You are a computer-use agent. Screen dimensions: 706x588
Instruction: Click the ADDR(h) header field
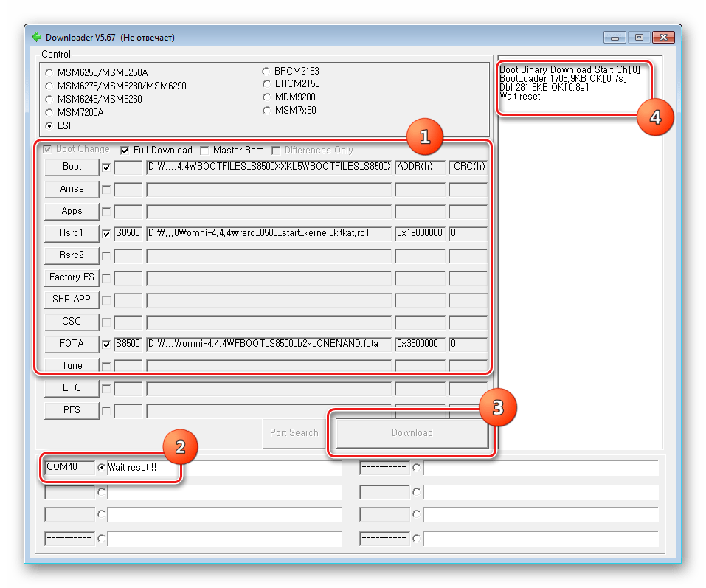[420, 167]
